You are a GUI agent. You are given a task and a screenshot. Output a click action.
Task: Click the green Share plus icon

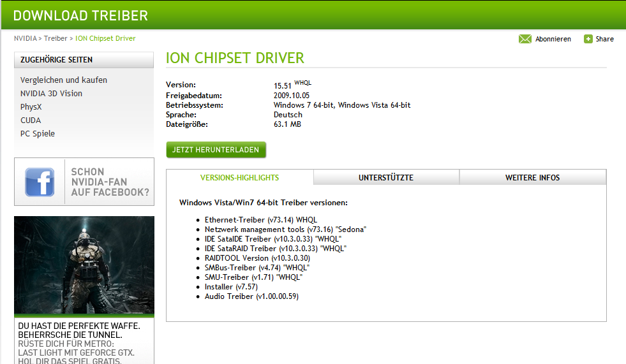[x=588, y=39]
